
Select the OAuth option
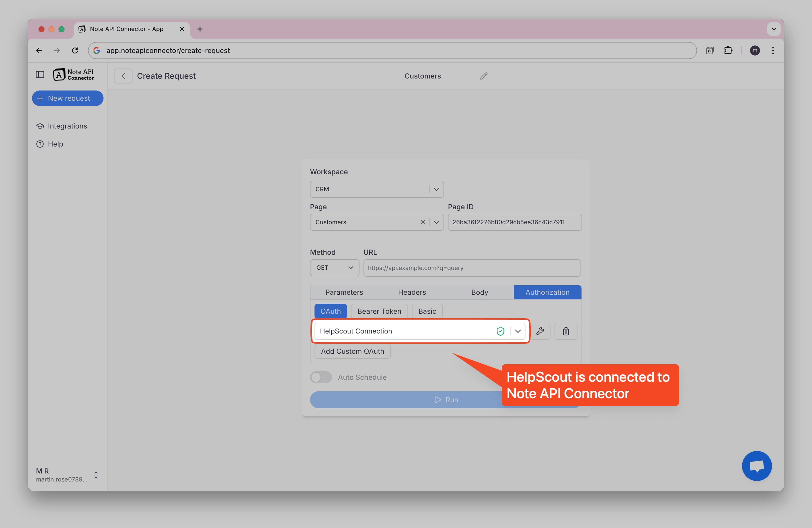(330, 311)
